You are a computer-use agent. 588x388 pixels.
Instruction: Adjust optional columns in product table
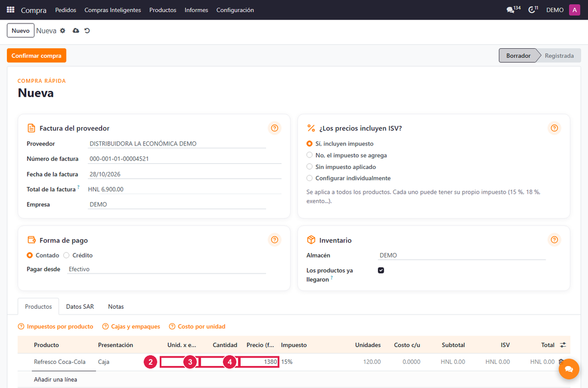563,345
